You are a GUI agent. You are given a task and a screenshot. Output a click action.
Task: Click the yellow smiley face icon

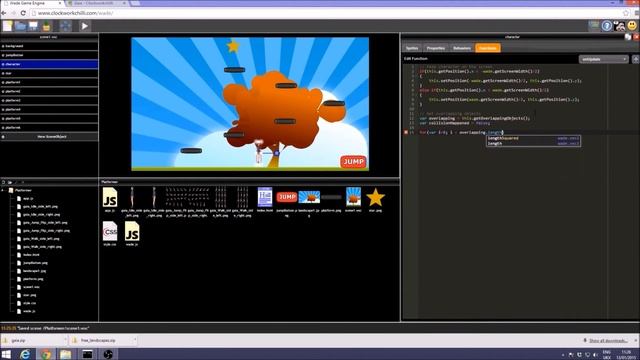click(x=632, y=26)
